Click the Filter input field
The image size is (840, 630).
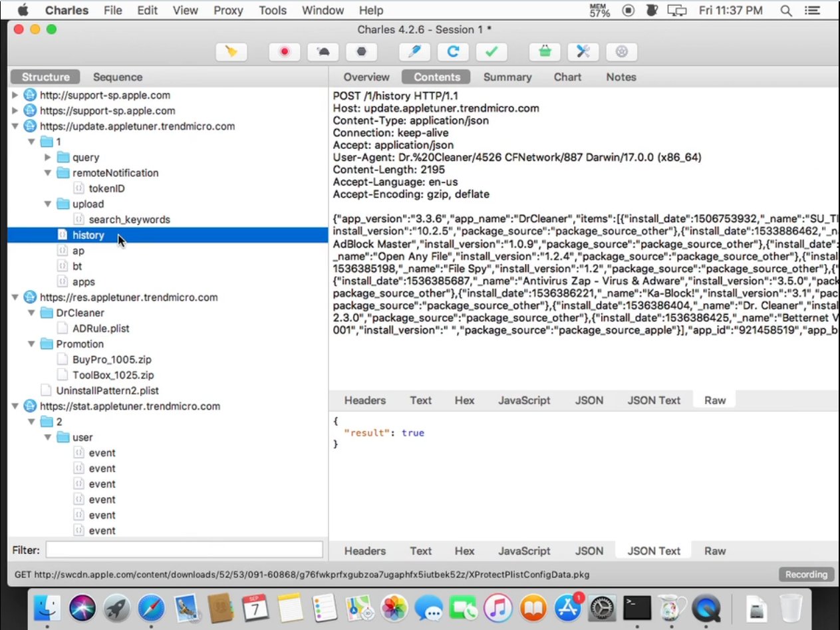[x=184, y=550]
